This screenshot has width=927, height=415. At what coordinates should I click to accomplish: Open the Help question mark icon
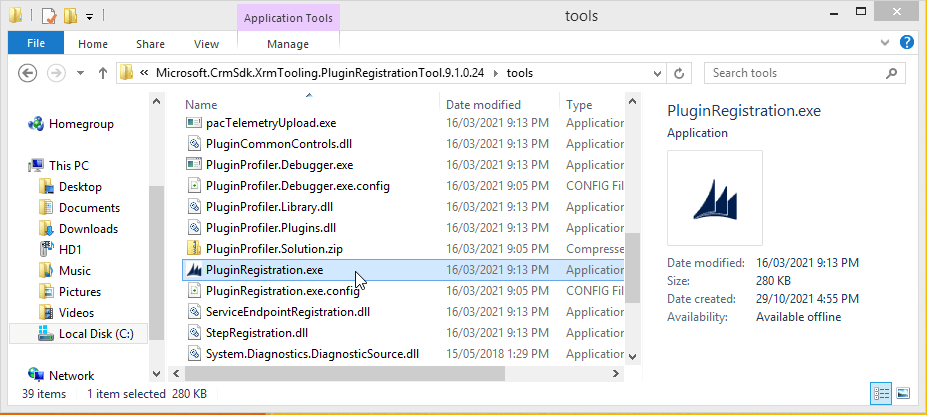tap(906, 43)
